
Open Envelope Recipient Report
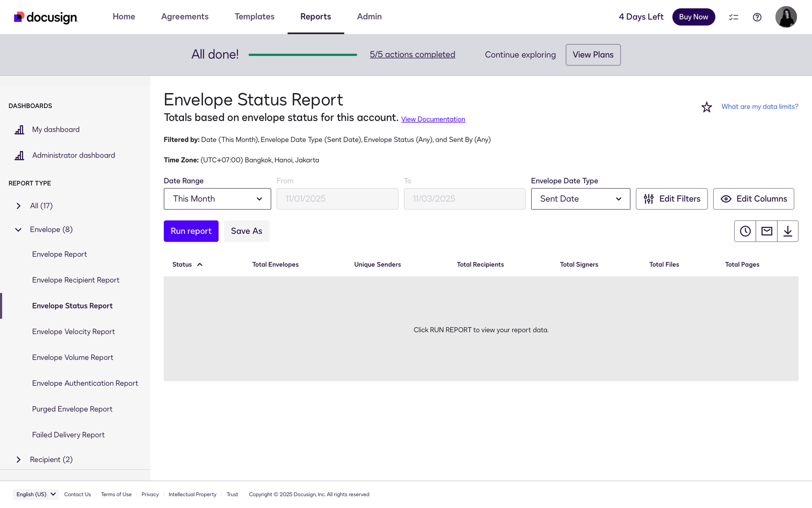[76, 280]
